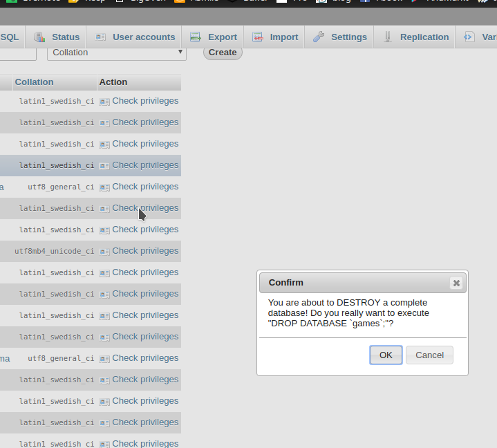Select the utf8mb4_unicode_ci collation cell
The width and height of the screenshot is (497, 448).
point(54,251)
